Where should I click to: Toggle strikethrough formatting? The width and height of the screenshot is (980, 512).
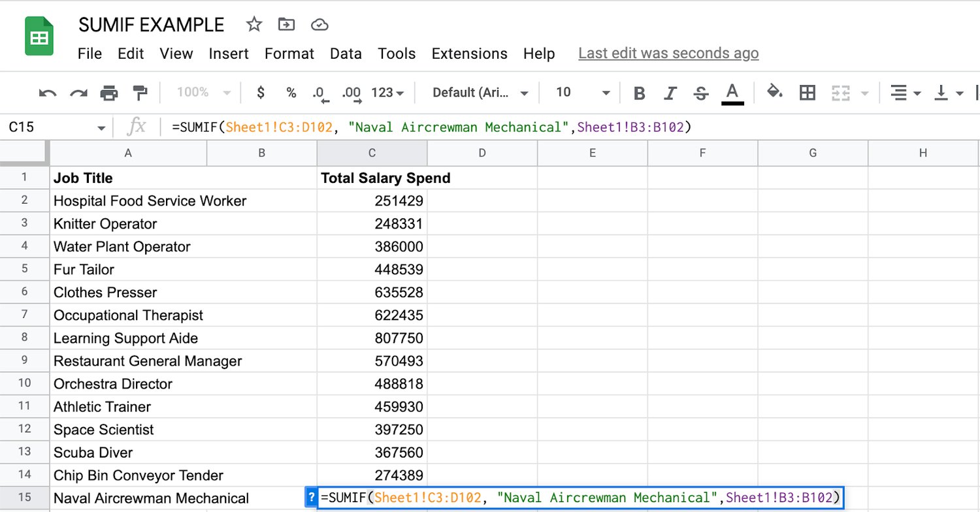tap(701, 93)
